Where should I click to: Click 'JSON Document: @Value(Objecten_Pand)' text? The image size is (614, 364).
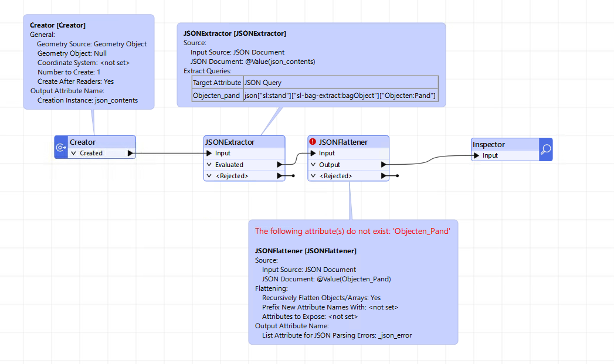click(326, 279)
